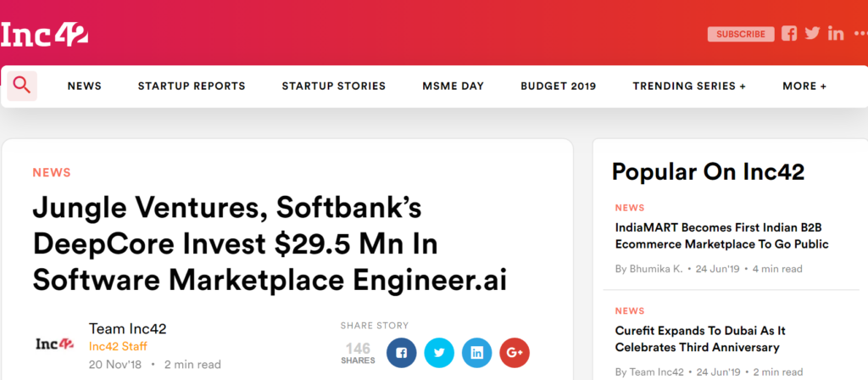Screen dimensions: 868x380
Task: Expand the More + menu
Action: (x=804, y=86)
